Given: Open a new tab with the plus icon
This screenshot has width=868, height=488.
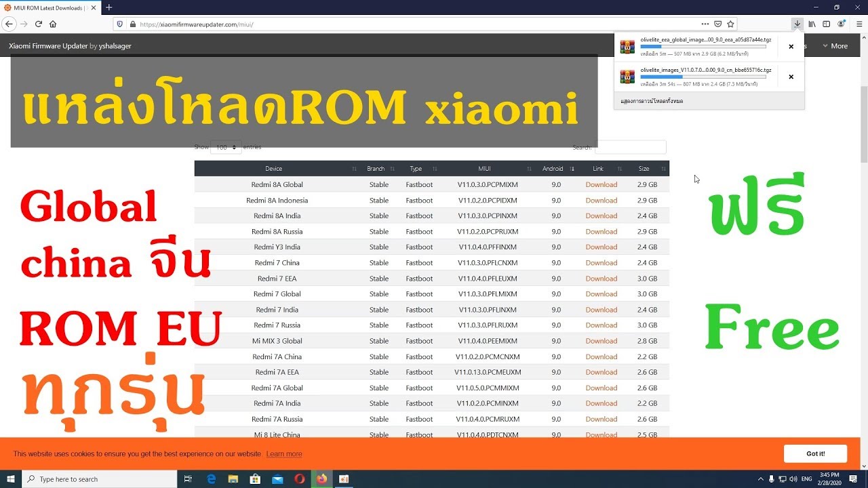Looking at the screenshot, I should (108, 7).
